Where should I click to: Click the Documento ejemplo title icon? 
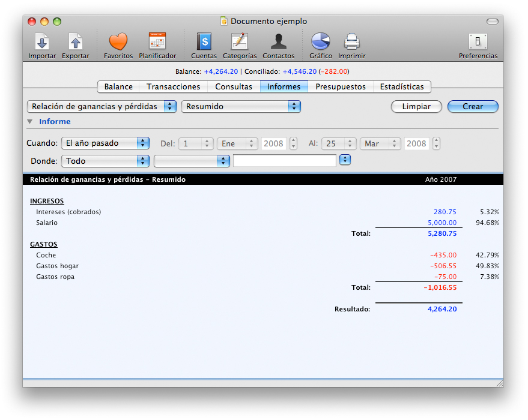(x=224, y=21)
